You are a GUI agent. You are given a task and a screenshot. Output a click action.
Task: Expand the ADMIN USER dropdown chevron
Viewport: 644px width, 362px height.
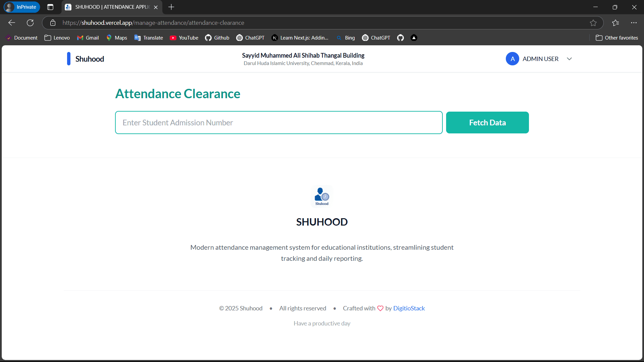pyautogui.click(x=569, y=59)
